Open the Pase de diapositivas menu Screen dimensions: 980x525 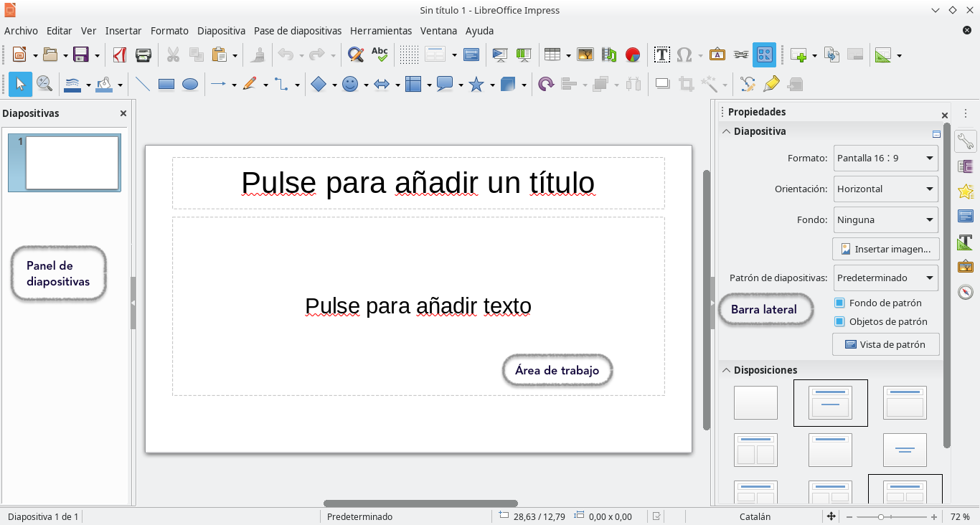coord(298,31)
